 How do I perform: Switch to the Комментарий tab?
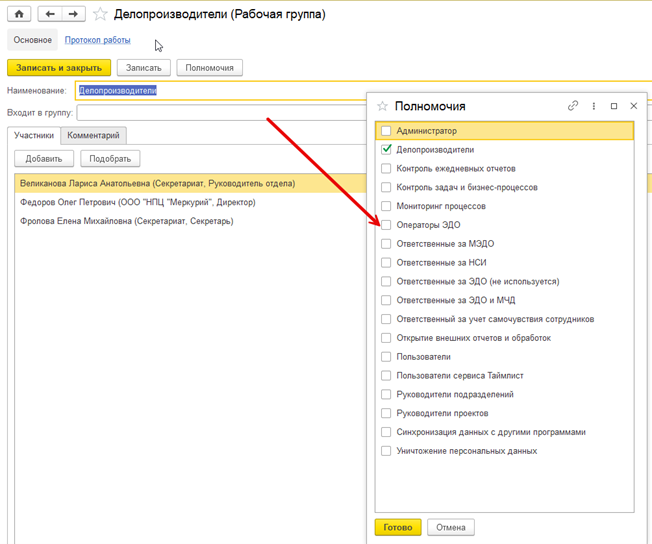(93, 135)
